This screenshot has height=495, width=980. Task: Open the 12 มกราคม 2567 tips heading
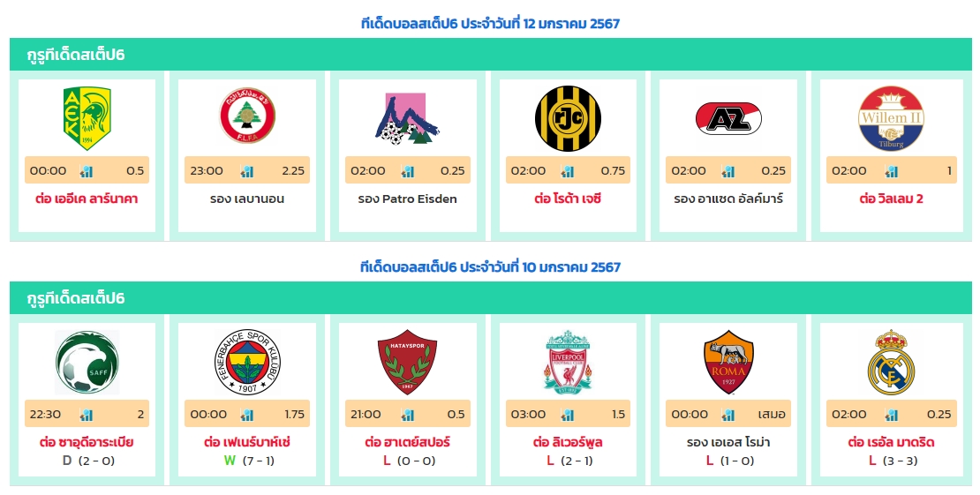(491, 24)
